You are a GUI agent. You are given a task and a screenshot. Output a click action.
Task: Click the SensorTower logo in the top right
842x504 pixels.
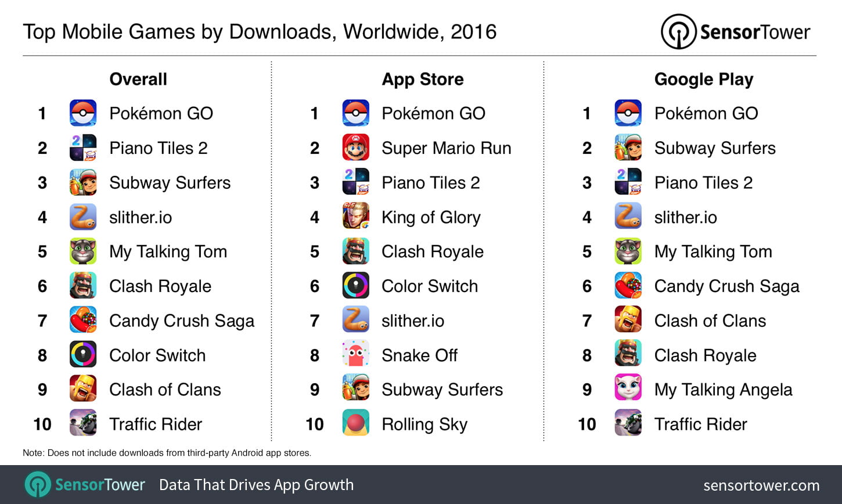[x=735, y=31]
